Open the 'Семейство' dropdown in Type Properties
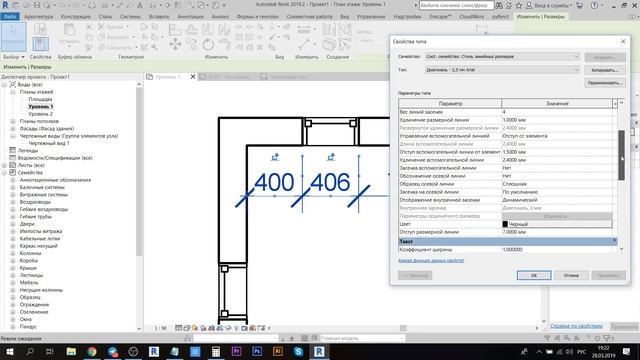This screenshot has width=640, height=360. (x=502, y=56)
